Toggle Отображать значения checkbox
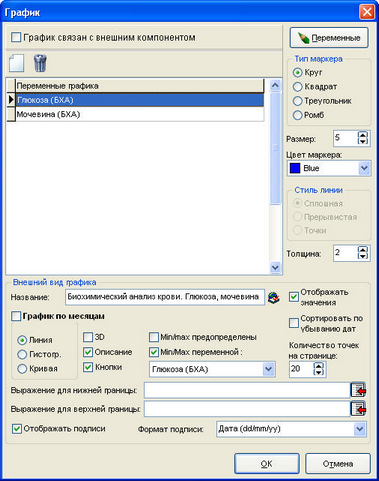The width and height of the screenshot is (379, 481). (x=294, y=297)
